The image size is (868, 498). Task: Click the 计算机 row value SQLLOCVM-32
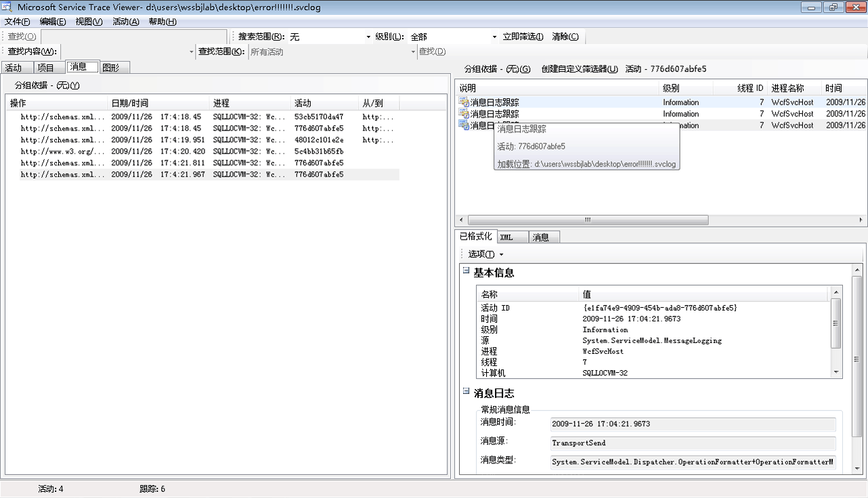[x=605, y=373]
